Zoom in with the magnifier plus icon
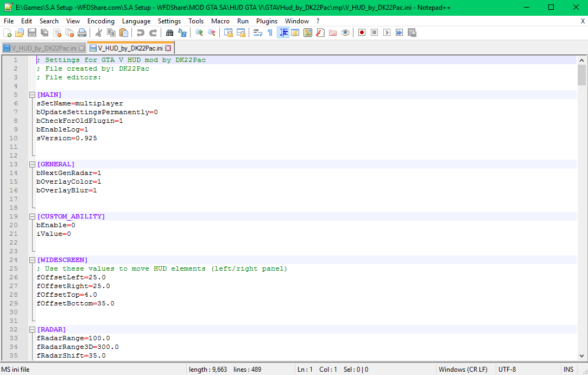Image resolution: width=588 pixels, height=375 pixels. tap(199, 33)
